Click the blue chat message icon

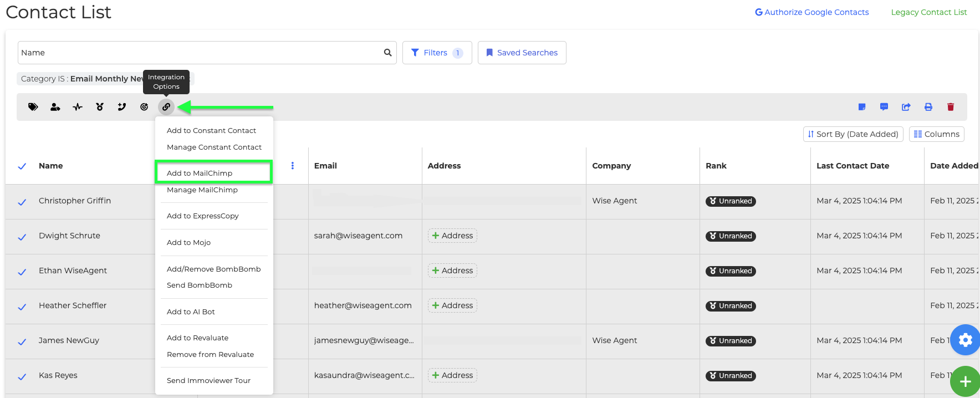(x=884, y=107)
